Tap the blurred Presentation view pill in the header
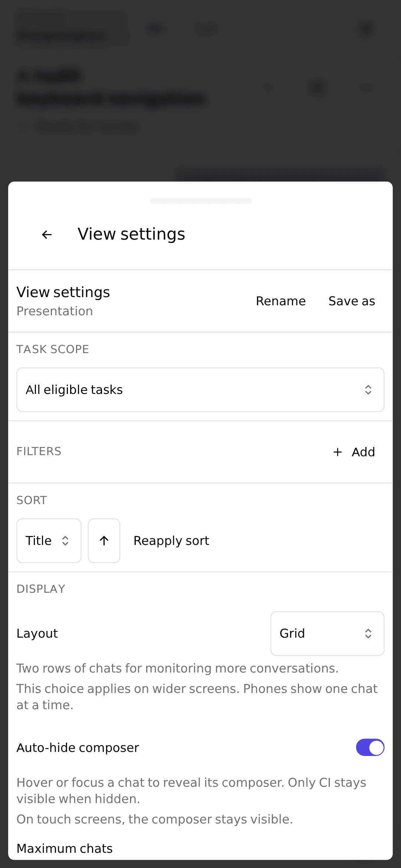Image resolution: width=401 pixels, height=868 pixels. pos(70,28)
